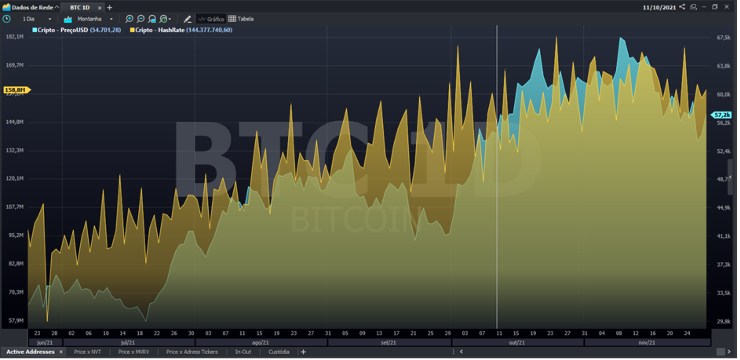Click the nov/21 month label
The width and height of the screenshot is (740, 360).
pyautogui.click(x=647, y=343)
